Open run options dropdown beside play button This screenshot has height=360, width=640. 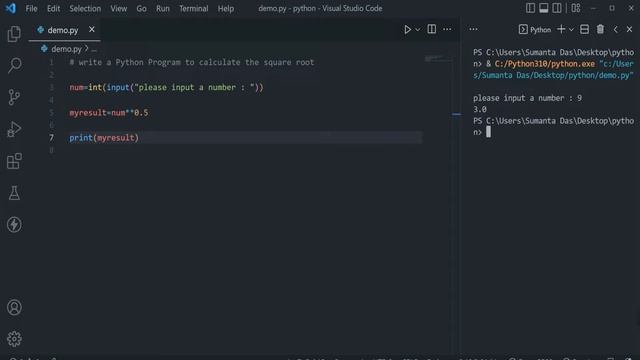[418, 29]
